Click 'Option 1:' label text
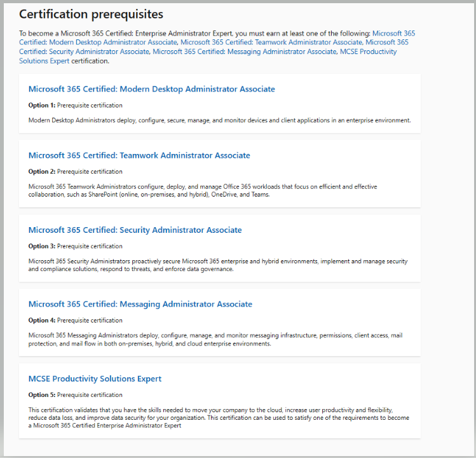The image size is (476, 458). click(42, 106)
